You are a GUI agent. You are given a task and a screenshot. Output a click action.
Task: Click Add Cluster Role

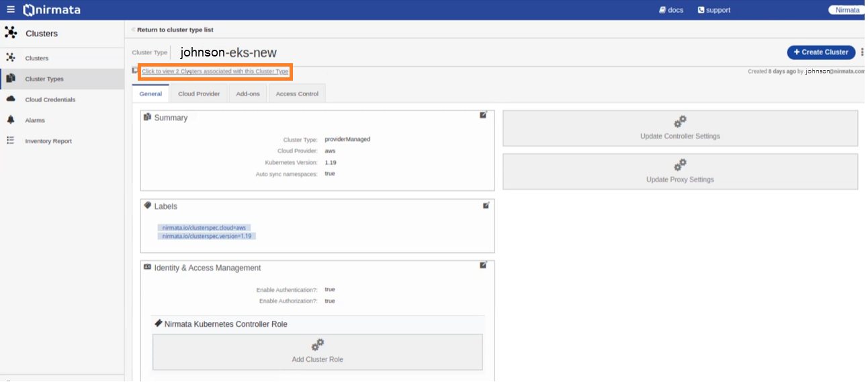point(317,352)
